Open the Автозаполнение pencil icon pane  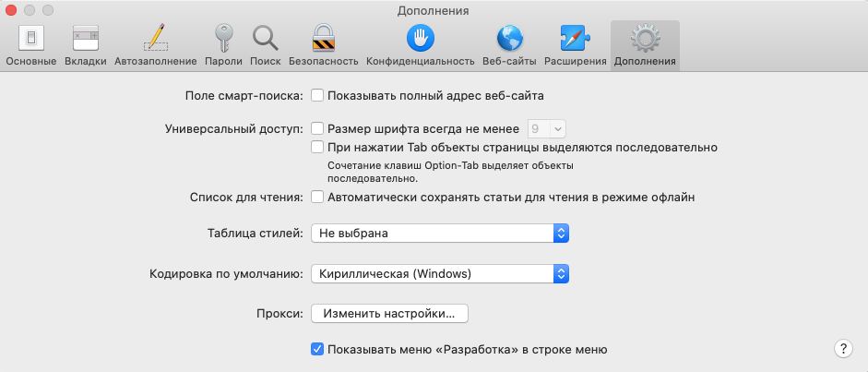point(156,46)
